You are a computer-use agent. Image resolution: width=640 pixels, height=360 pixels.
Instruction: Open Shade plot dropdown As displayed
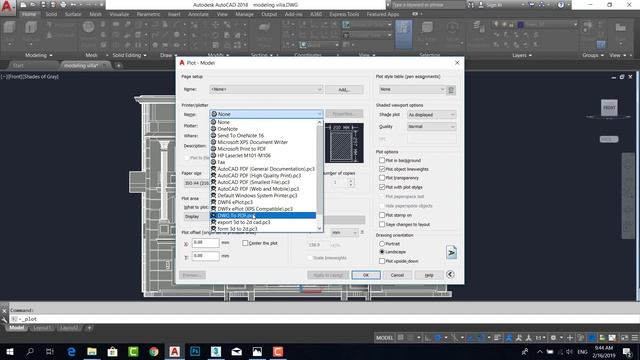pyautogui.click(x=431, y=115)
